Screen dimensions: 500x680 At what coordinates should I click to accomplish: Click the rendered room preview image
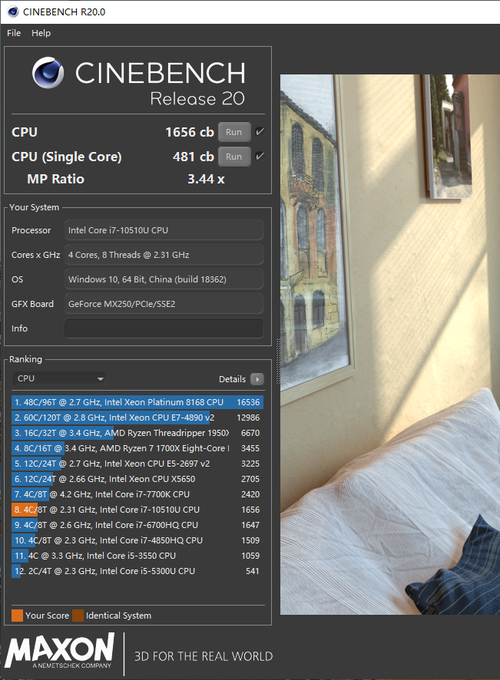(390, 344)
